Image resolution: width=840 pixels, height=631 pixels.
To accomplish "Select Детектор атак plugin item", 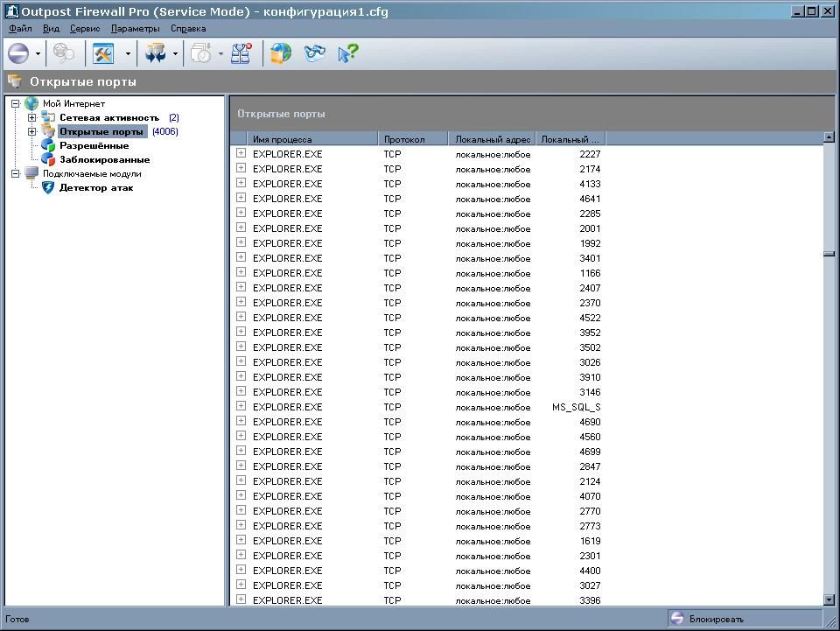I will pos(95,188).
